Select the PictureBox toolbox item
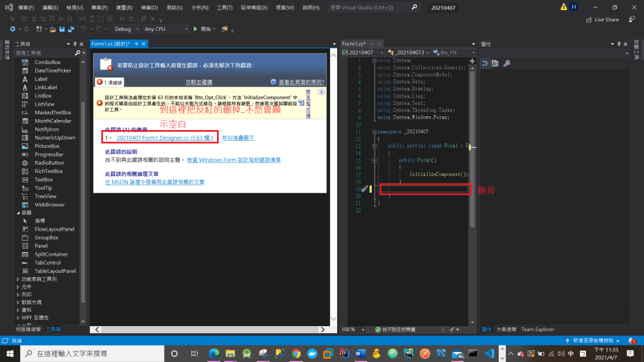This screenshot has height=362, width=644. (x=47, y=146)
